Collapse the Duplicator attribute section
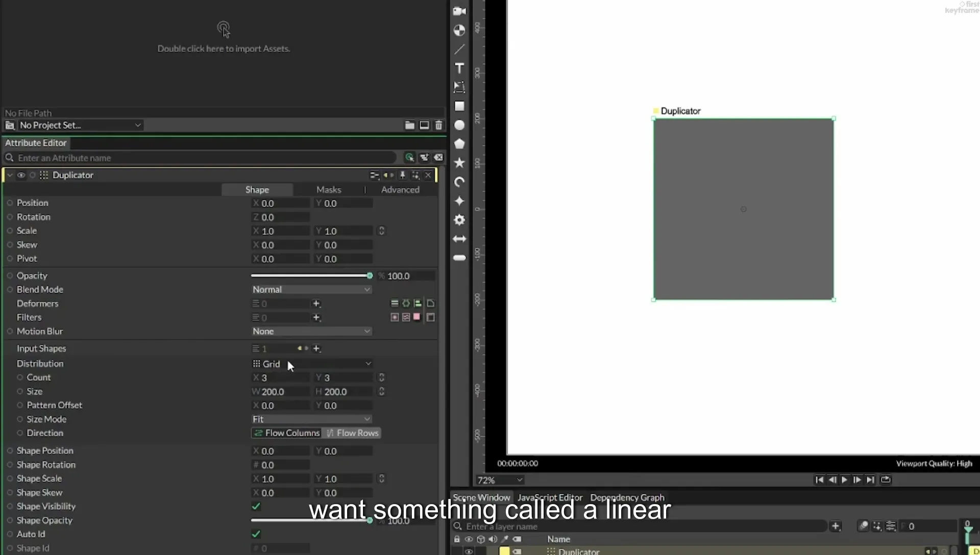The width and height of the screenshot is (980, 555). (x=10, y=175)
